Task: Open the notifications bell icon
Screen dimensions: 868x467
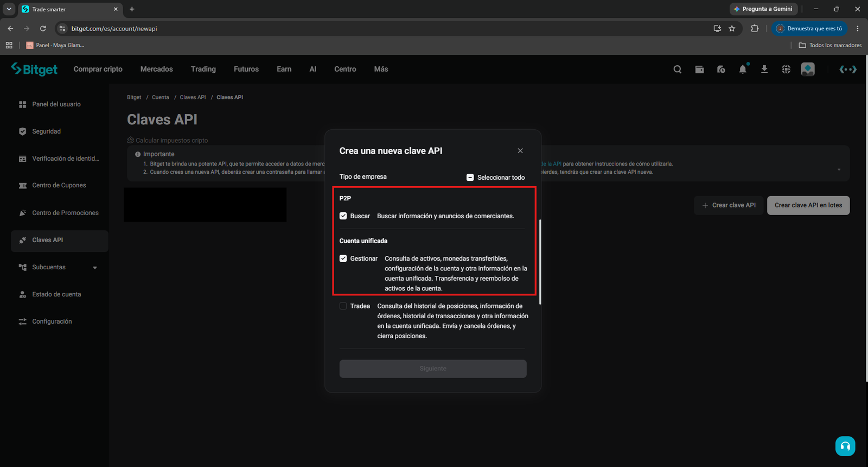Action: click(x=743, y=69)
